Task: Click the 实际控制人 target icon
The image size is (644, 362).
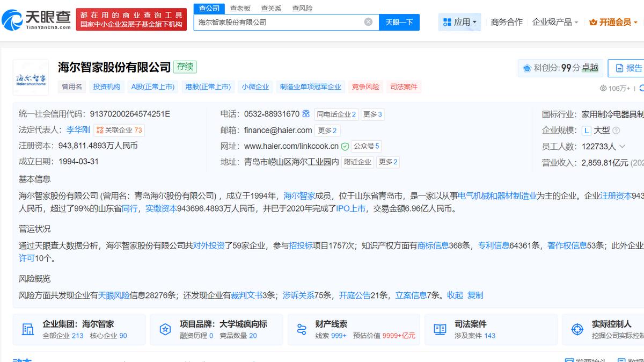Action: [x=577, y=329]
